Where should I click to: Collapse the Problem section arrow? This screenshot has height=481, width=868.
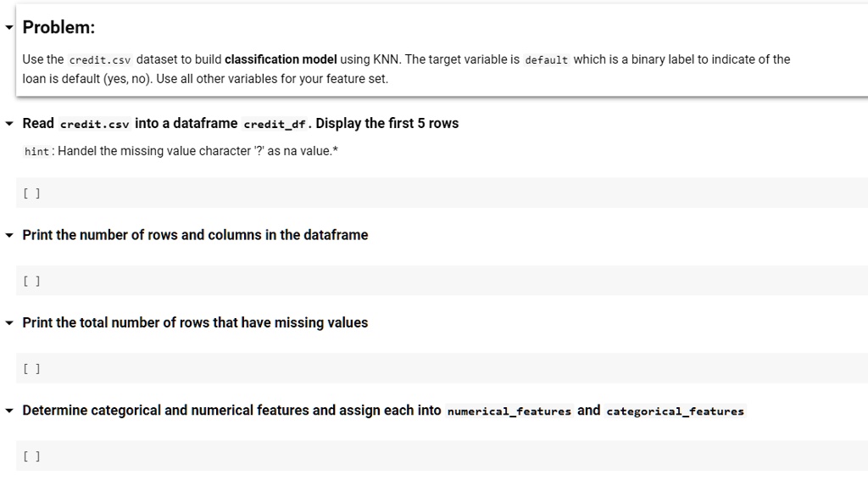point(9,28)
